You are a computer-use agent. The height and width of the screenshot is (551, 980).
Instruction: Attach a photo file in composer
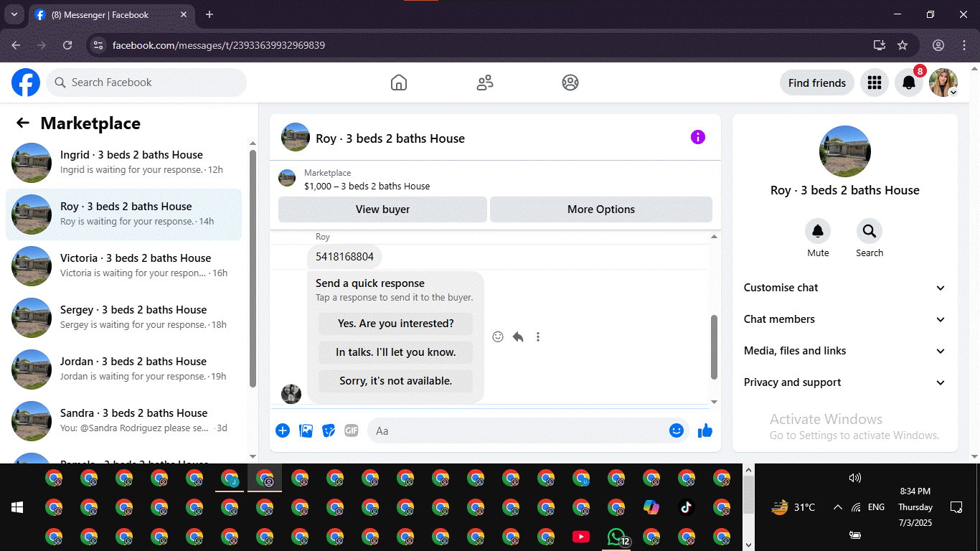click(x=306, y=430)
